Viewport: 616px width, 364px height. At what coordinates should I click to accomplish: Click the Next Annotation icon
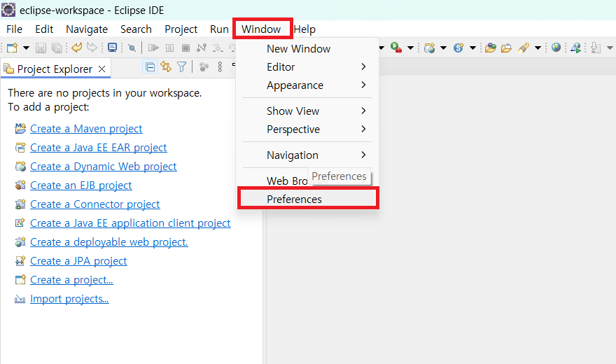coord(596,48)
